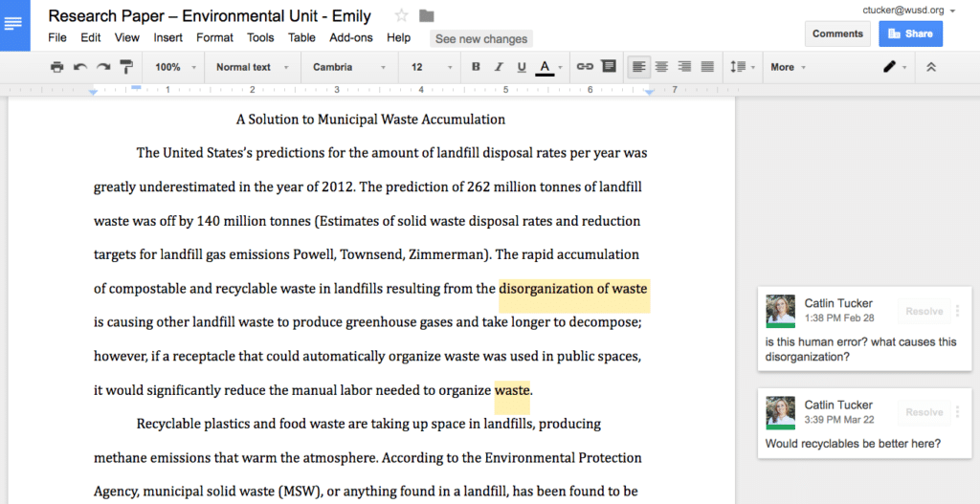Viewport: 980px width, 504px height.
Task: Open the font size 12 dropdown
Action: coord(432,67)
